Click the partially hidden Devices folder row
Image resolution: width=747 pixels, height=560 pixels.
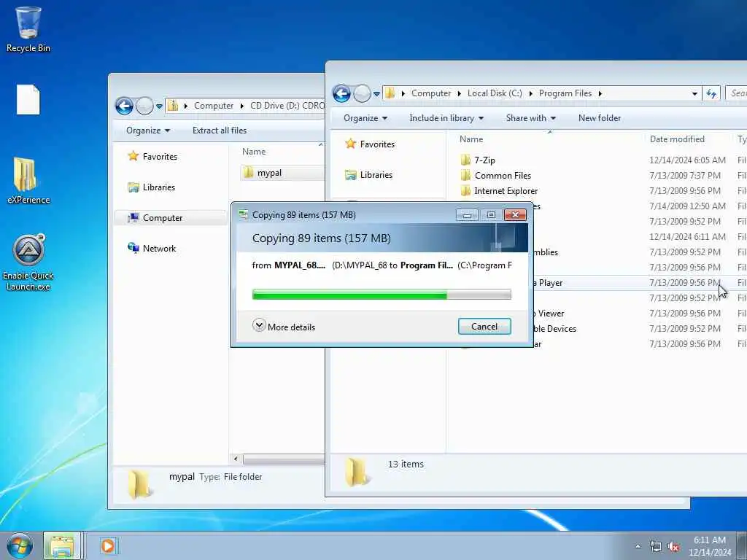coord(555,329)
